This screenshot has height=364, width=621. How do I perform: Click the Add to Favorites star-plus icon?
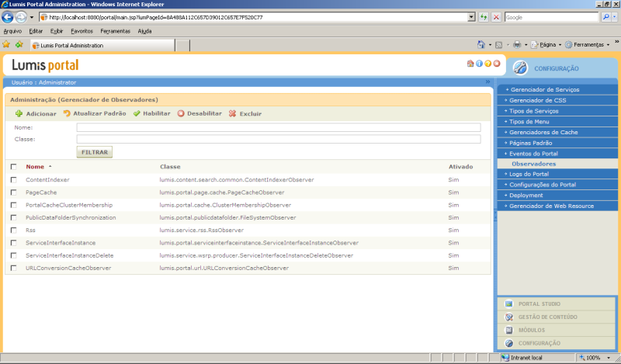[19, 45]
